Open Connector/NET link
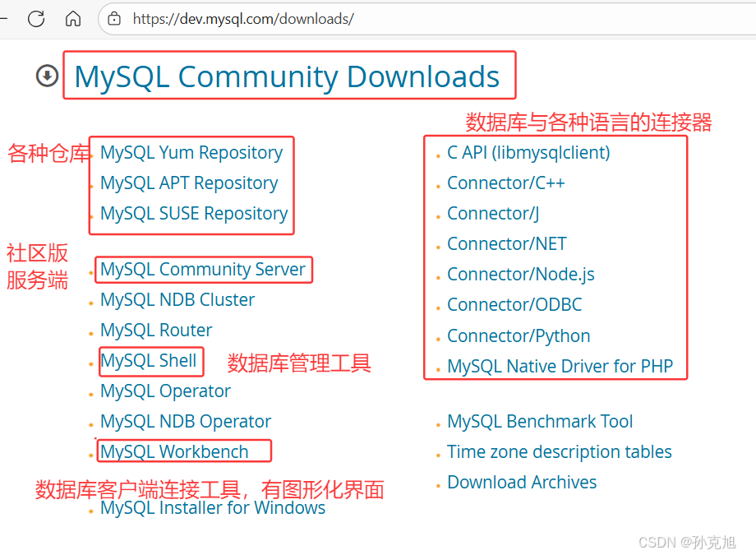This screenshot has height=555, width=756. (507, 243)
